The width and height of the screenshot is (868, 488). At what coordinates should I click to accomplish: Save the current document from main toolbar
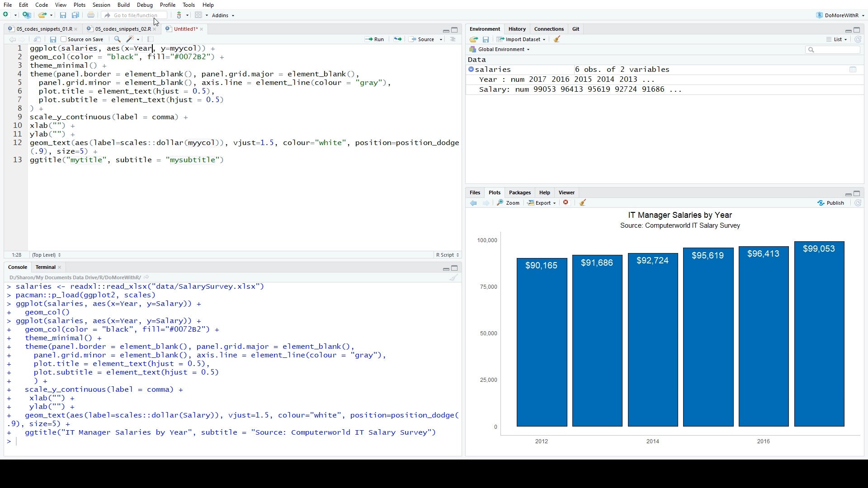63,15
